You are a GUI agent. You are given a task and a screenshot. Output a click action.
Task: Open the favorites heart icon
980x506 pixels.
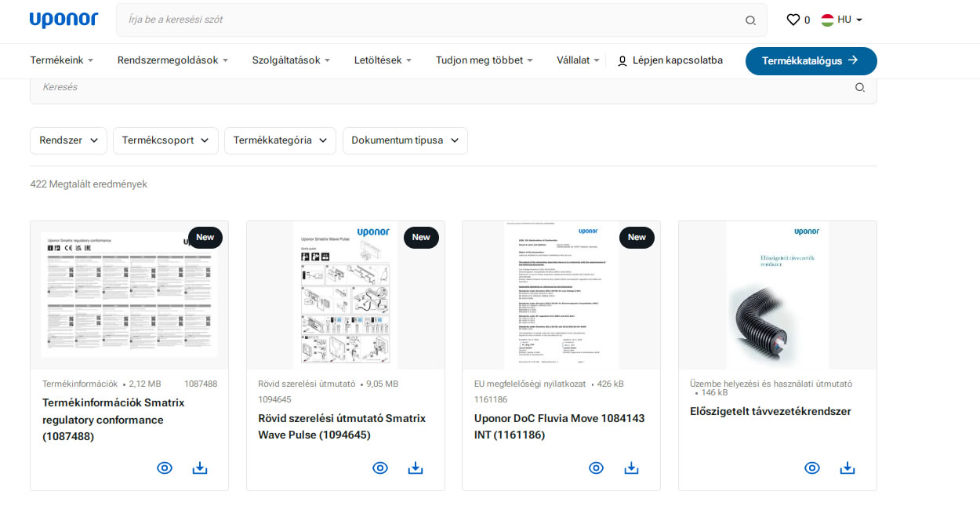click(793, 20)
